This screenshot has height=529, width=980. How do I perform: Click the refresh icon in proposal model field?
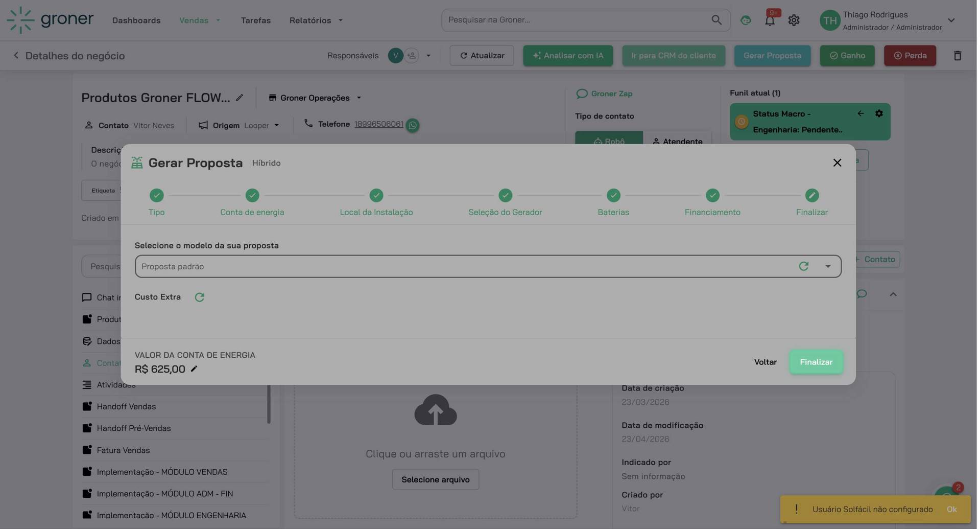pyautogui.click(x=804, y=266)
